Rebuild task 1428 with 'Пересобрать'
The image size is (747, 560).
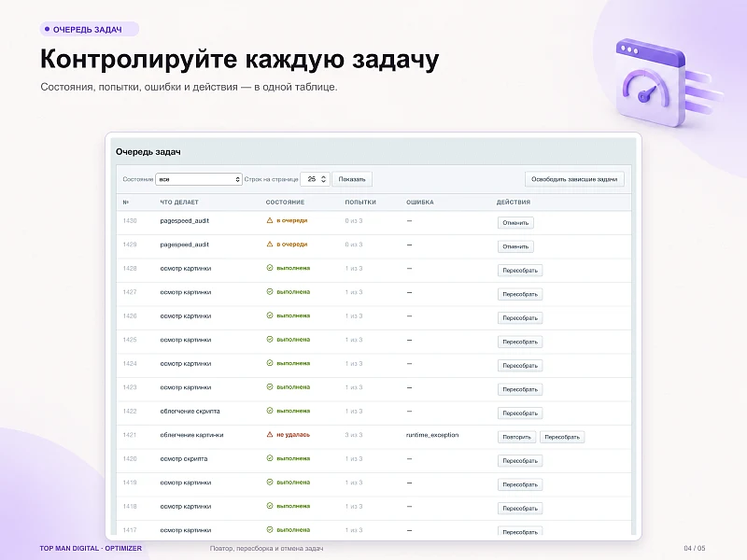[x=520, y=271]
